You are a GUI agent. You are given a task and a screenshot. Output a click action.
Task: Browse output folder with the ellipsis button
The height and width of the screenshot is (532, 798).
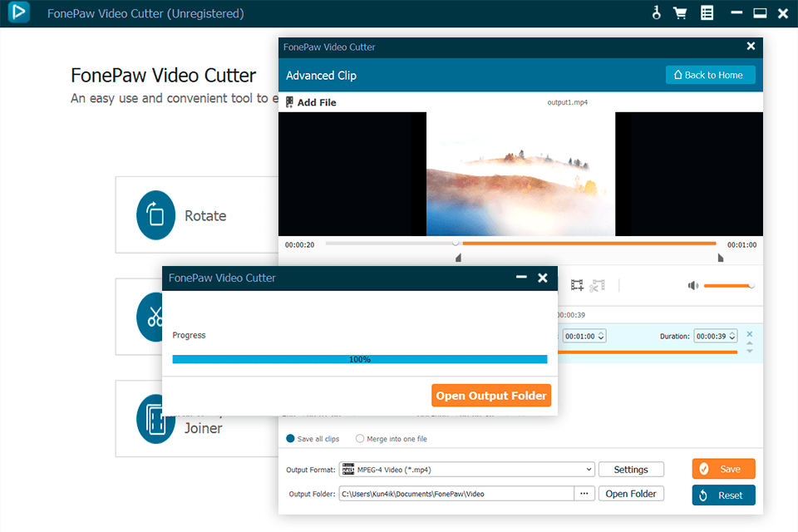tap(584, 493)
